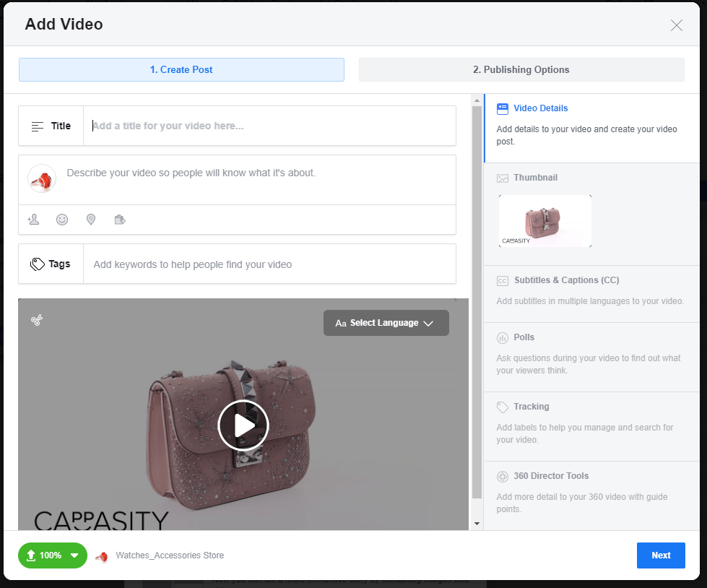Screen dimensions: 707x588
Task: Click the scrollbar up arrow
Action: coord(477,100)
